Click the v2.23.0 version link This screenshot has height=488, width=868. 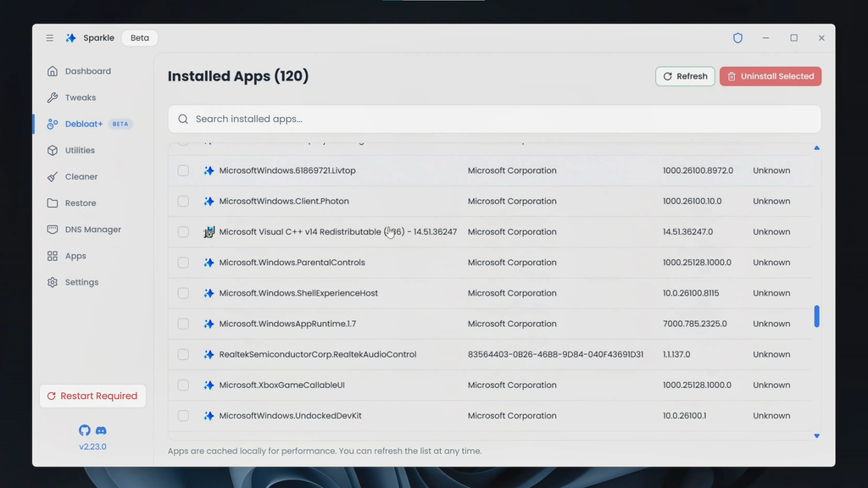[x=92, y=446]
